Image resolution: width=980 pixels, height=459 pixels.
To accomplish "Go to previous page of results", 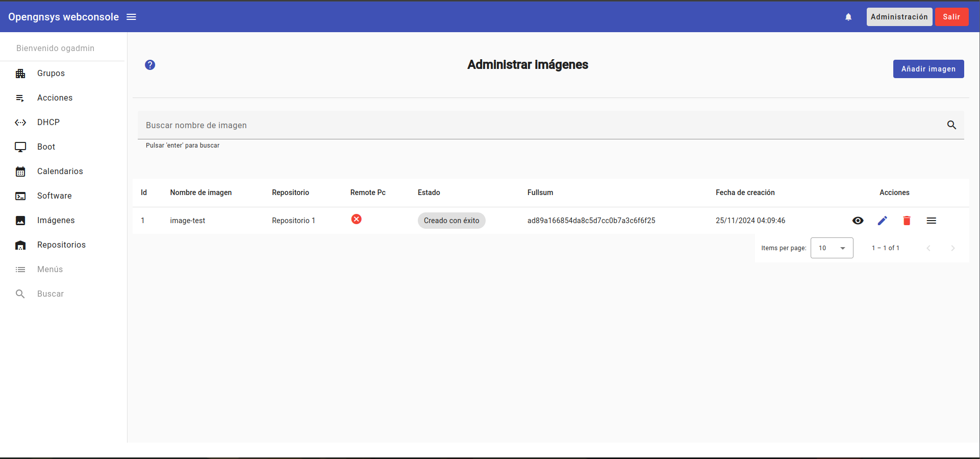I will pos(928,248).
